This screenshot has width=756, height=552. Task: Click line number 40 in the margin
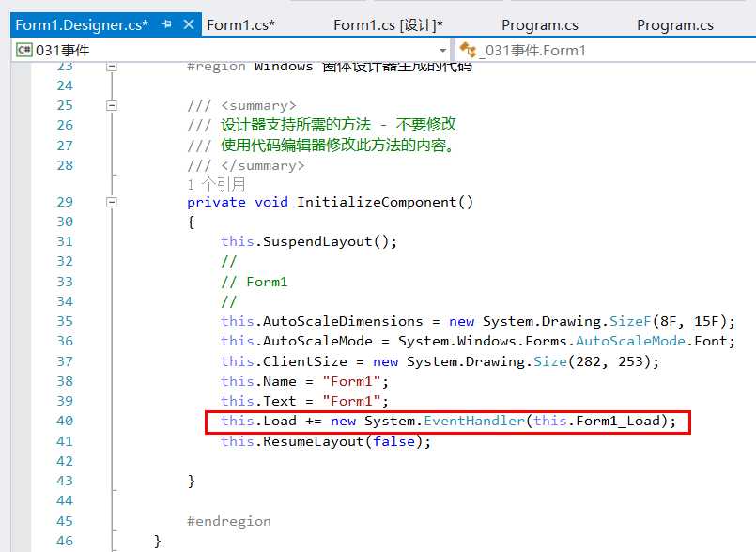(x=65, y=421)
